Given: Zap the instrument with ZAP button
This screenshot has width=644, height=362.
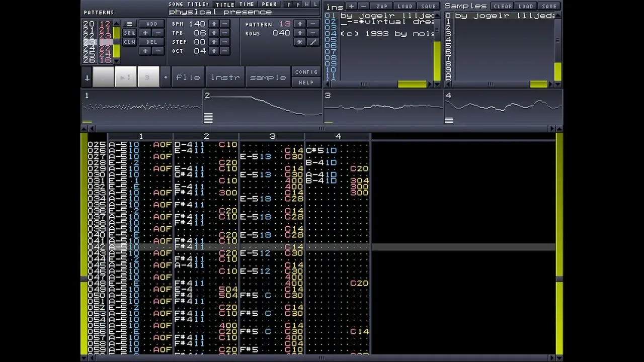Looking at the screenshot, I should pyautogui.click(x=382, y=7).
